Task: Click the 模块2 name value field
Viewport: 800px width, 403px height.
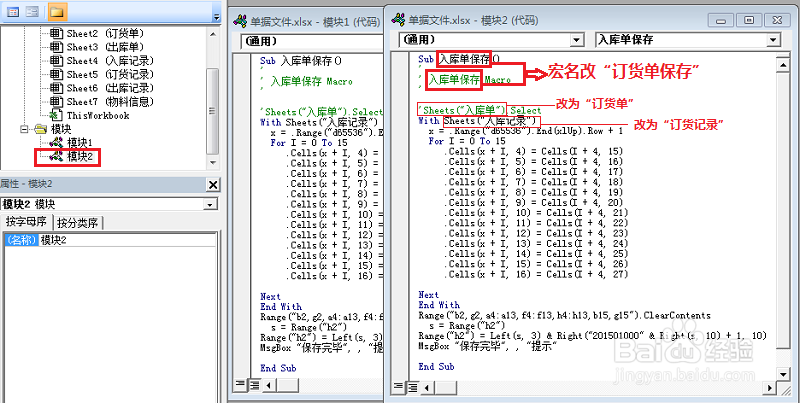Action: [128, 240]
